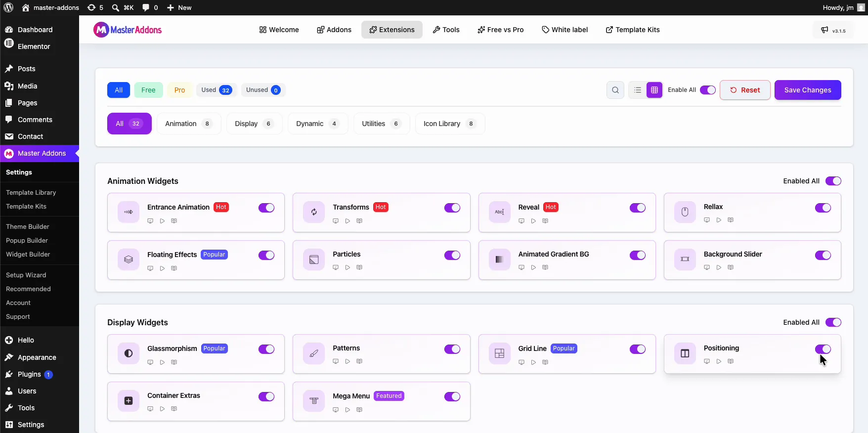
Task: Open the Addons tab
Action: pyautogui.click(x=334, y=30)
